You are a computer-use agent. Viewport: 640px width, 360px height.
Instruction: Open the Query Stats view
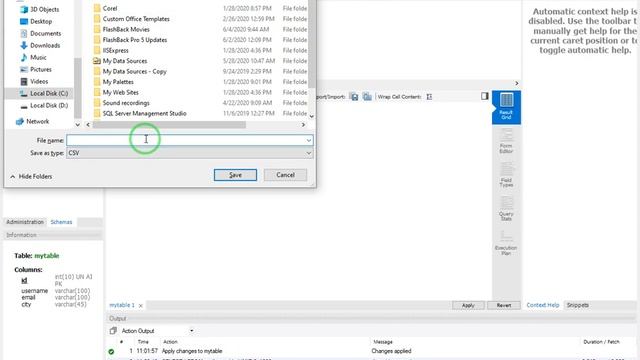click(506, 209)
